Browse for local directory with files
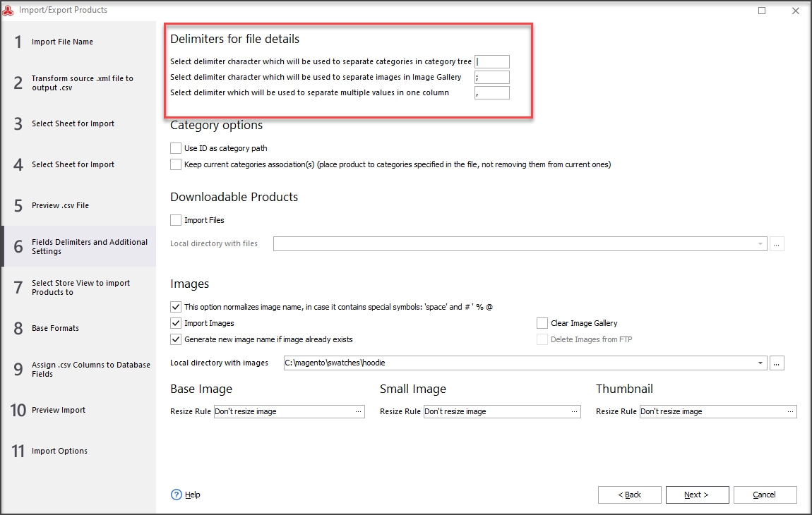Screen dimensions: 812x515 click(x=777, y=244)
